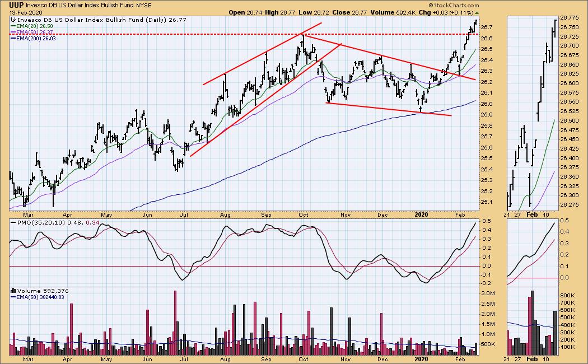Click the navy line marker before EMA(50) 382440.03
Viewport: 588px width, 364px height.
(13, 297)
